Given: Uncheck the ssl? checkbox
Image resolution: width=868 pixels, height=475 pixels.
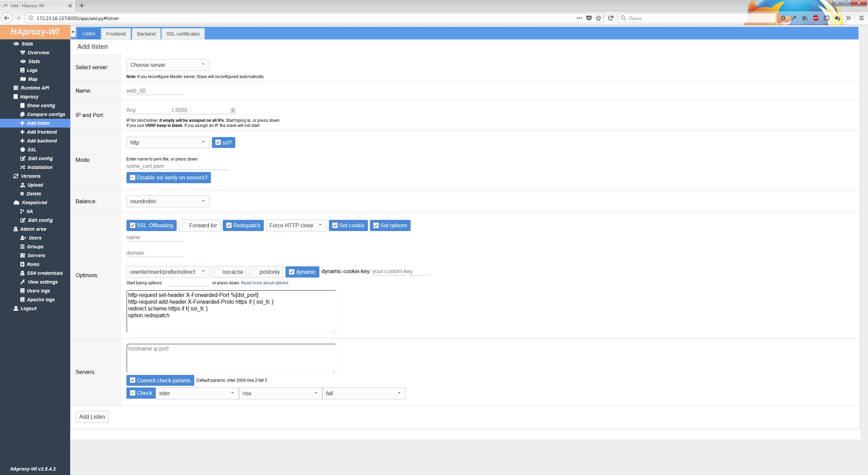Looking at the screenshot, I should pyautogui.click(x=218, y=142).
